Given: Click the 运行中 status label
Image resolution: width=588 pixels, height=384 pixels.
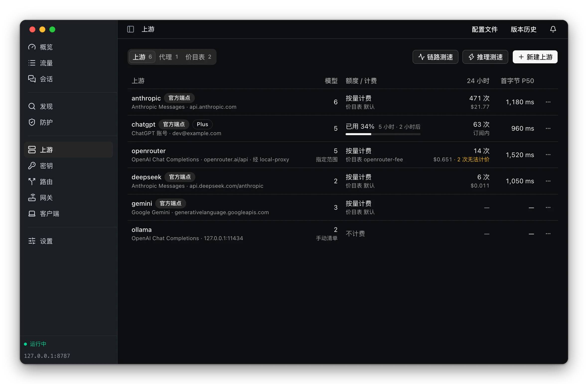Looking at the screenshot, I should tap(38, 344).
